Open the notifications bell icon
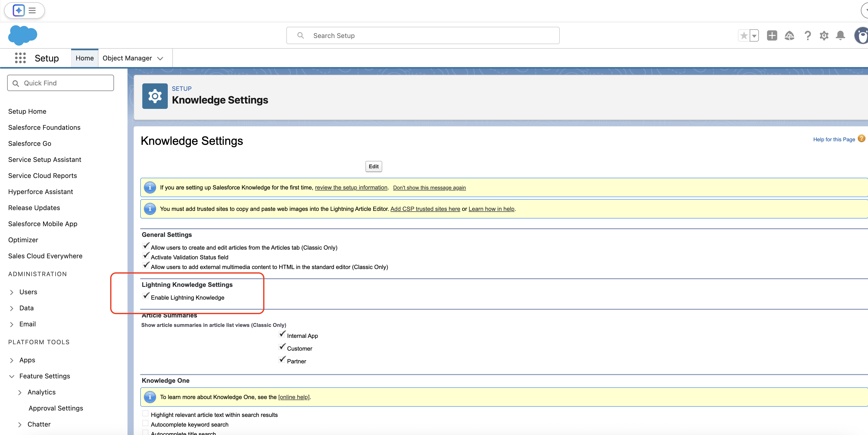 (x=840, y=35)
